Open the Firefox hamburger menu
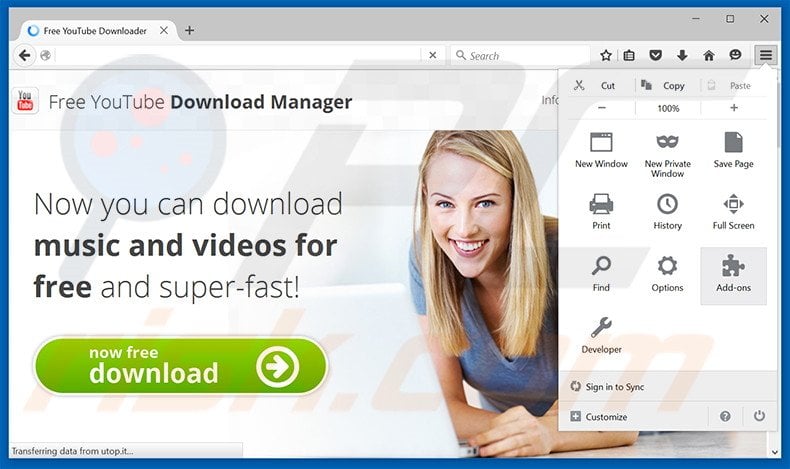Image resolution: width=790 pixels, height=469 pixels. tap(765, 55)
